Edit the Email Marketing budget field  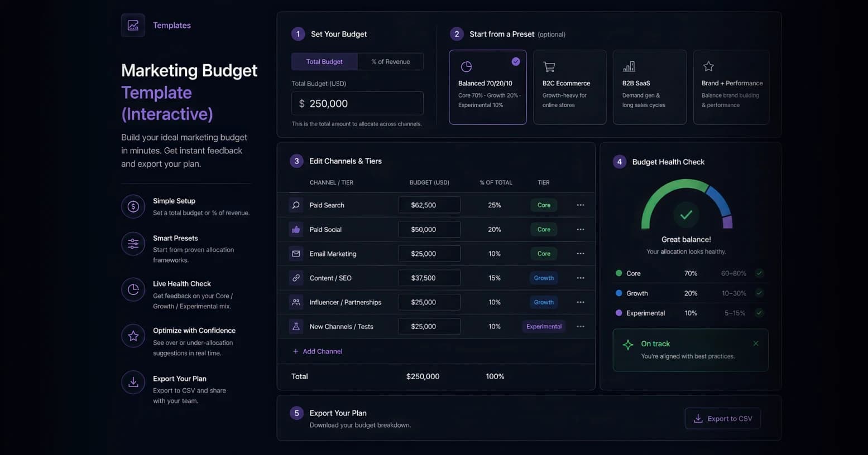tap(429, 254)
